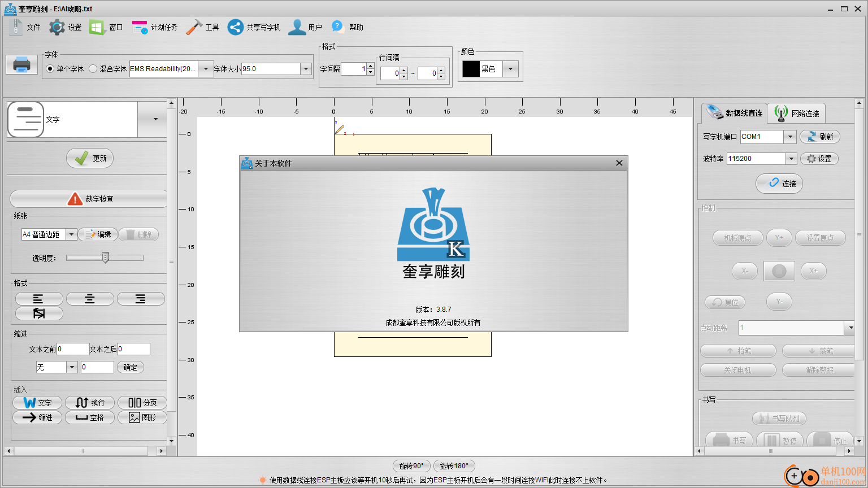Click the pencil origin marker on canvas
This screenshot has height=488, width=868.
pyautogui.click(x=339, y=130)
